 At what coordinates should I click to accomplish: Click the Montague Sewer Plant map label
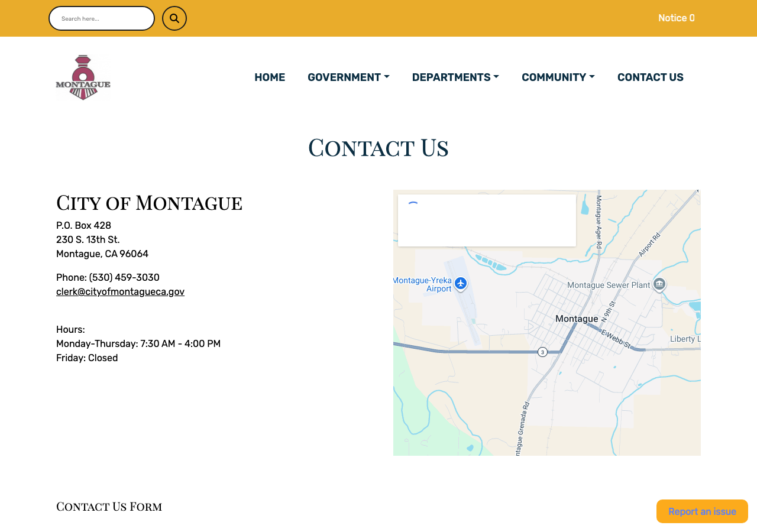[x=609, y=285]
